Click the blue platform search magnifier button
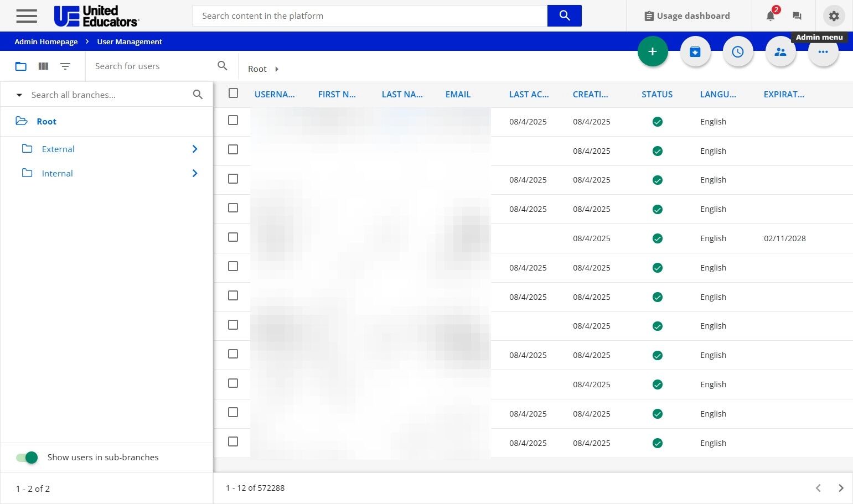 pos(564,15)
